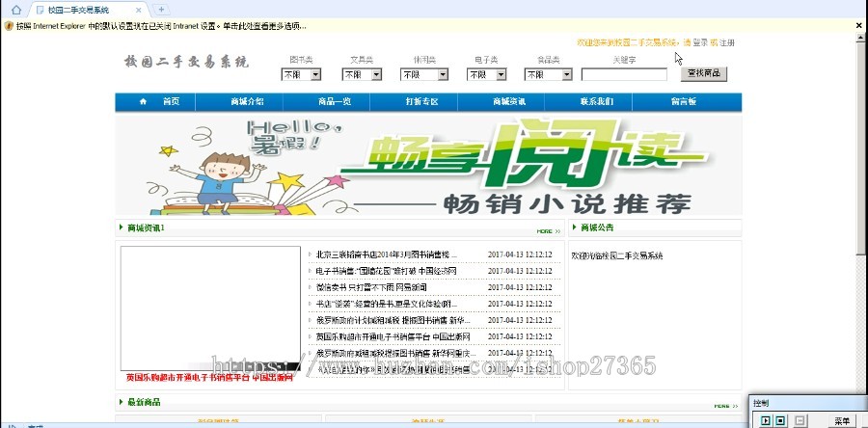Click the 校园二手交易系统 site logo

[186, 62]
